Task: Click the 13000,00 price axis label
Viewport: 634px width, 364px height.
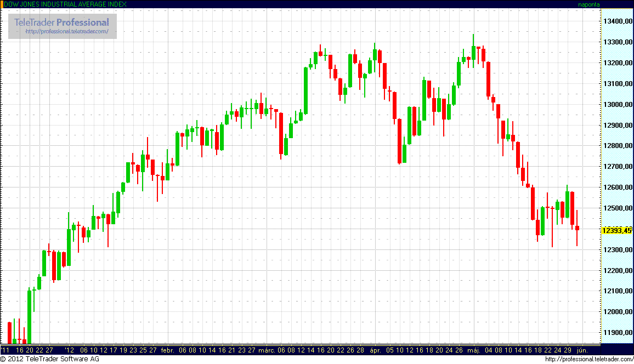Action: [618, 105]
